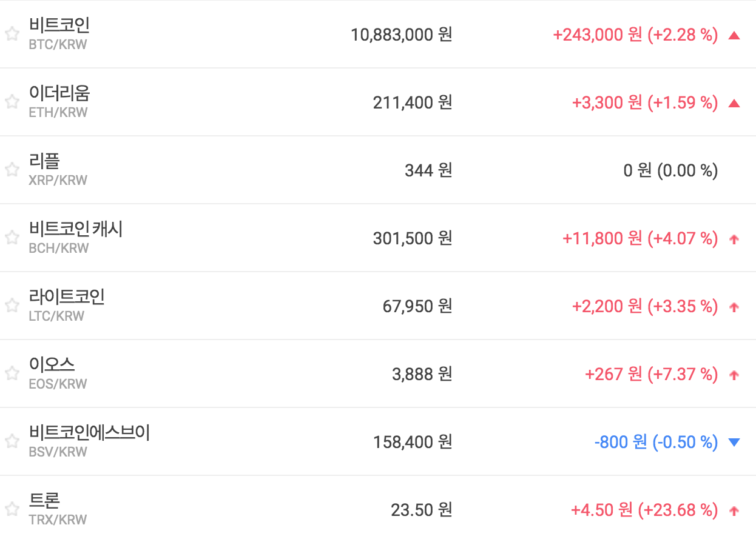756x542 pixels.
Task: Mark Ripple XRP/KRW as favorite
Action: tap(12, 170)
